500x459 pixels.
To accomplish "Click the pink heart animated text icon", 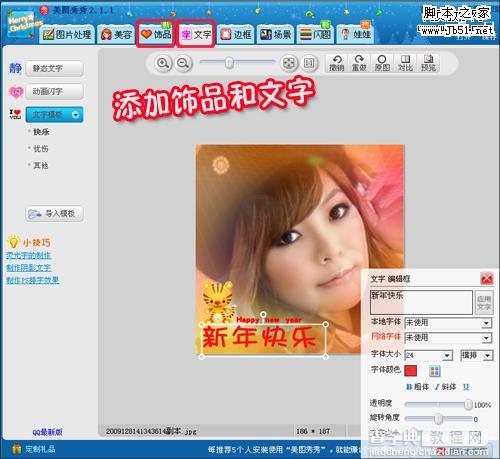I will (x=16, y=92).
